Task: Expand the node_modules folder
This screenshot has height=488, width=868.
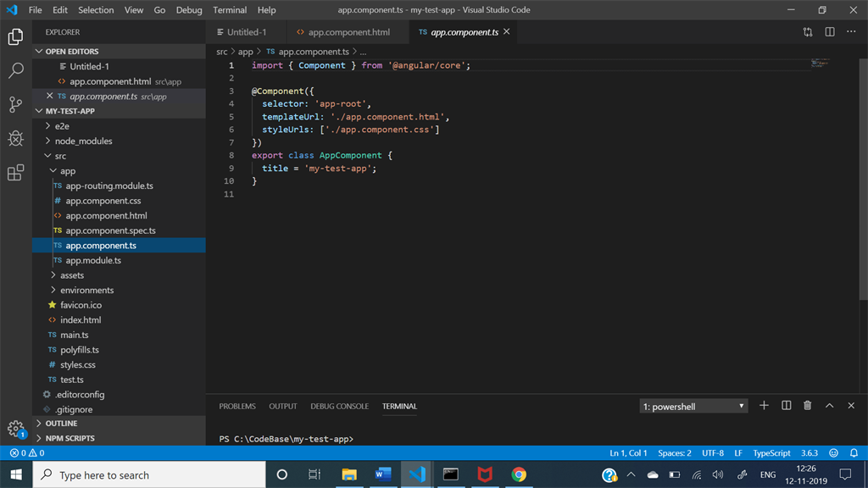Action: 83,141
